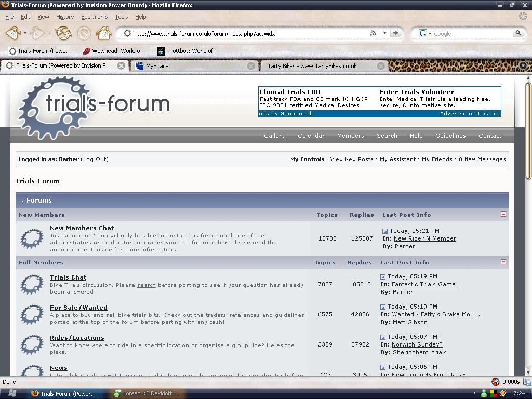Screen dimensions: 532x399
Task: Open the Wowhead bookmark in bookmarks toolbar
Action: [x=115, y=51]
